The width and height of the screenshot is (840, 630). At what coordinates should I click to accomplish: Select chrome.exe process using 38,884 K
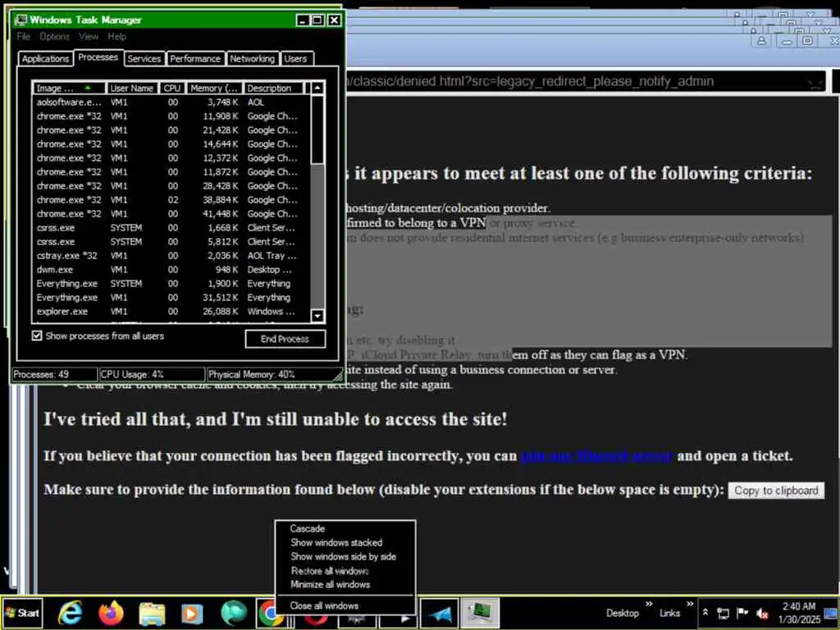click(171, 200)
